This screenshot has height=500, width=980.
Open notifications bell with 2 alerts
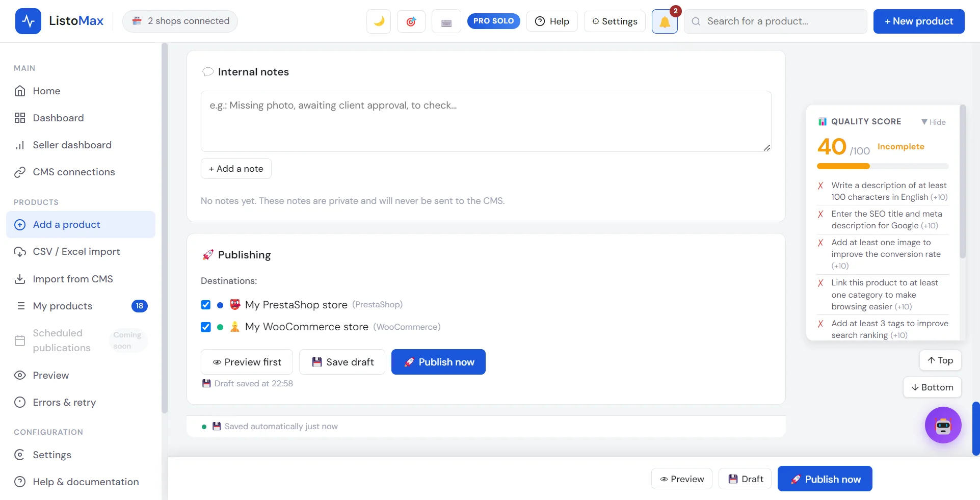click(x=665, y=21)
